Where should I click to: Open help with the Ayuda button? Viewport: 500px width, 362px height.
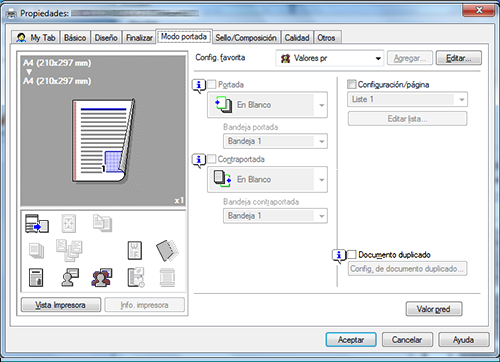464,340
